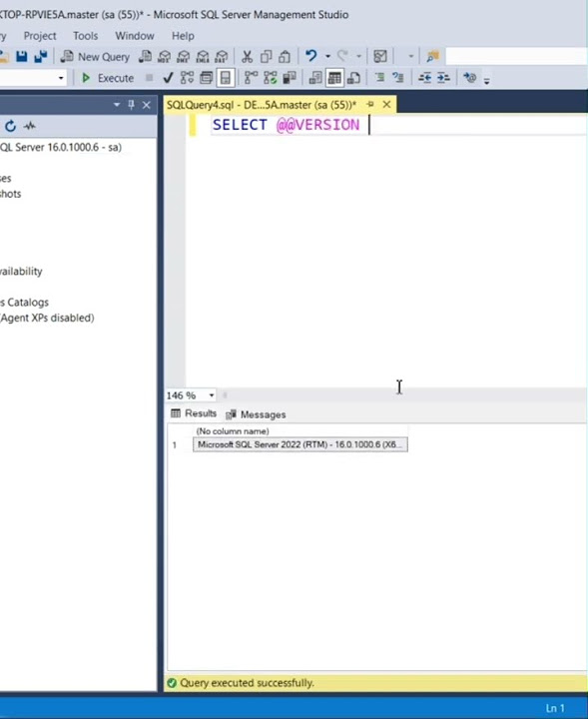
Task: Select result row number 1 header
Action: click(x=175, y=444)
